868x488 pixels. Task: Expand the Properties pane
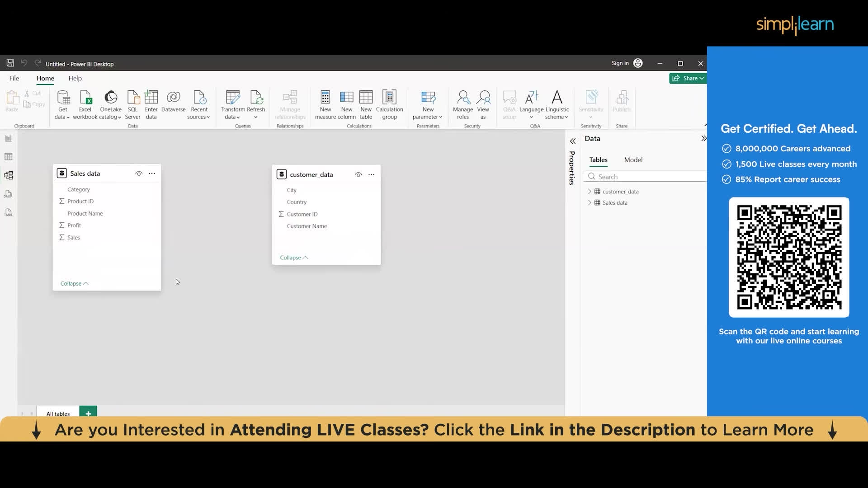pos(573,141)
